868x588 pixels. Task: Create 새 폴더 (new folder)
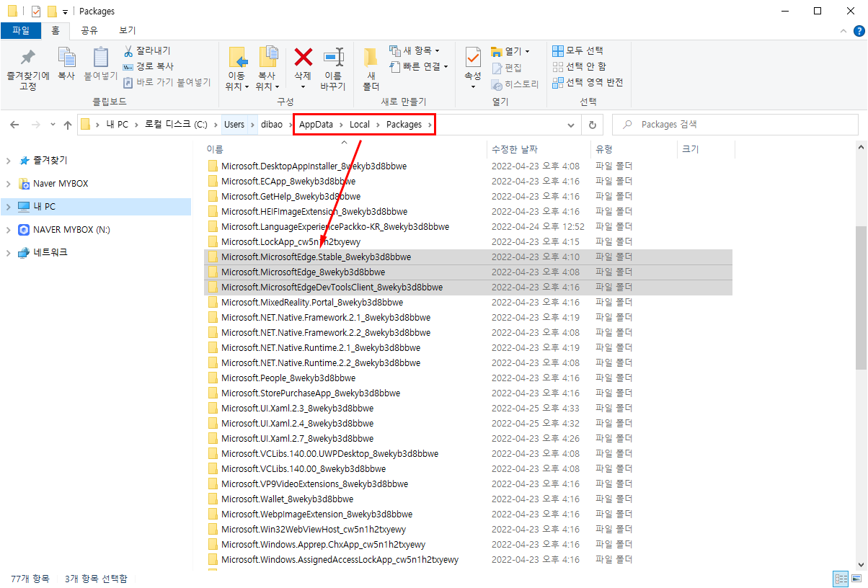(371, 68)
